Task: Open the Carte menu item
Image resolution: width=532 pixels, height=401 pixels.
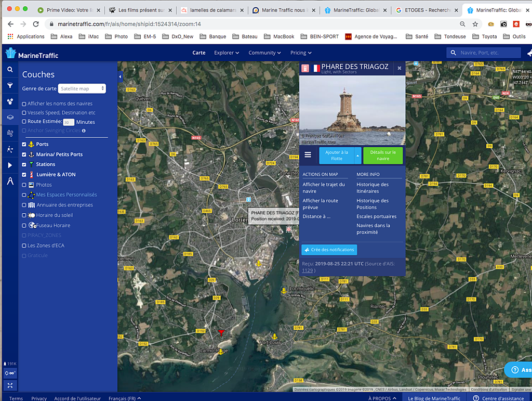Action: (199, 53)
